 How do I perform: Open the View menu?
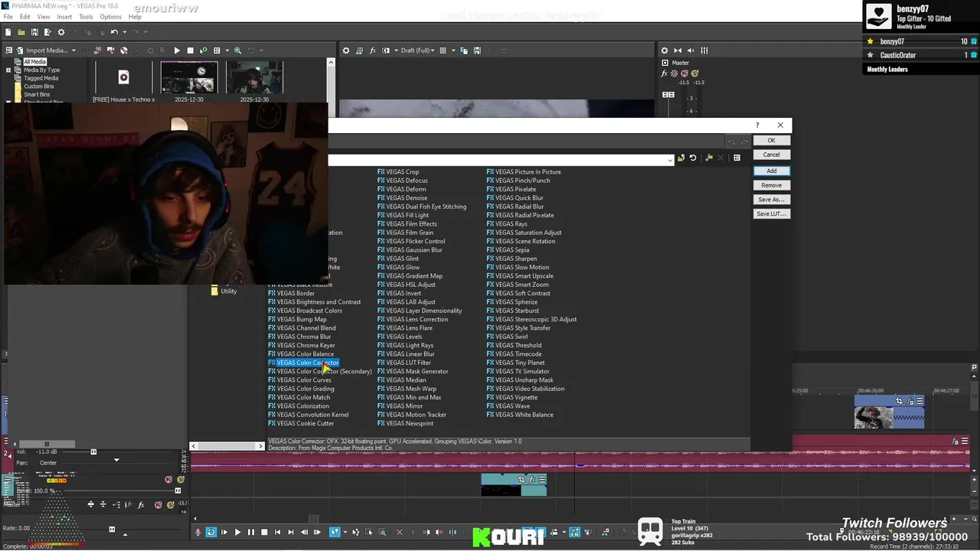(44, 17)
